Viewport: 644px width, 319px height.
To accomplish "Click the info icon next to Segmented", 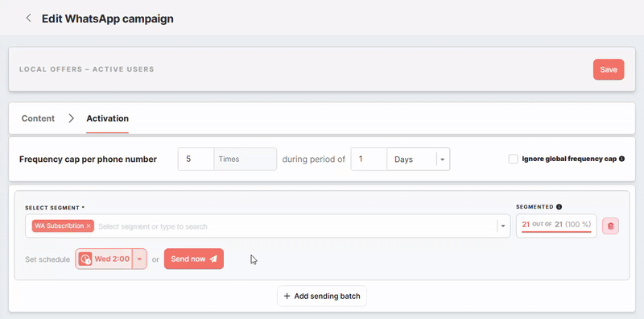I will point(559,207).
